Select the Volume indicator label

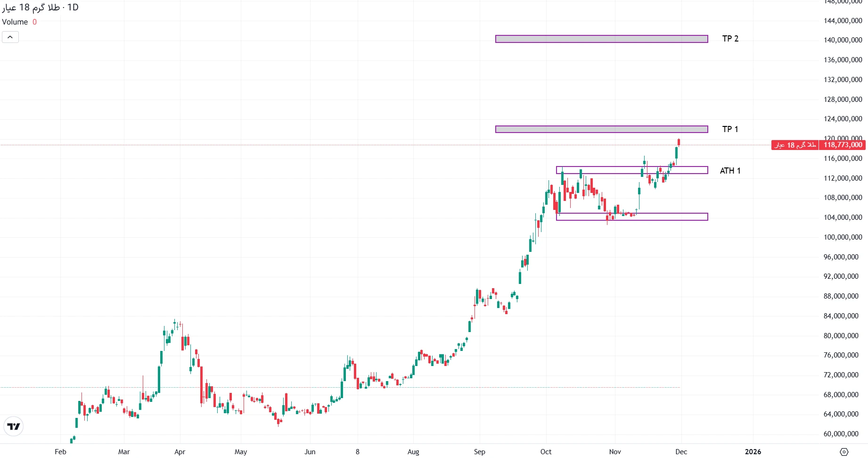15,22
